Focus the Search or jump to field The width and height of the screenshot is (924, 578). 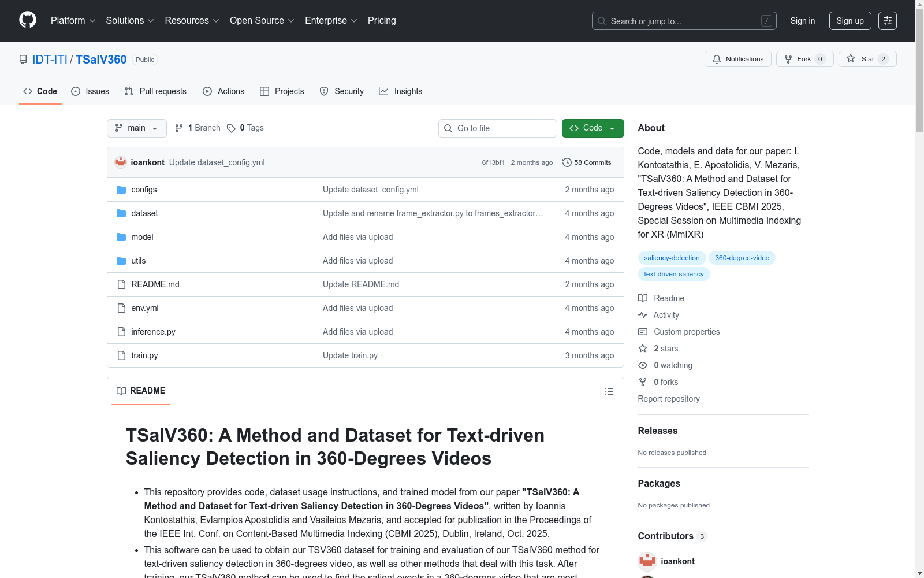(x=684, y=21)
